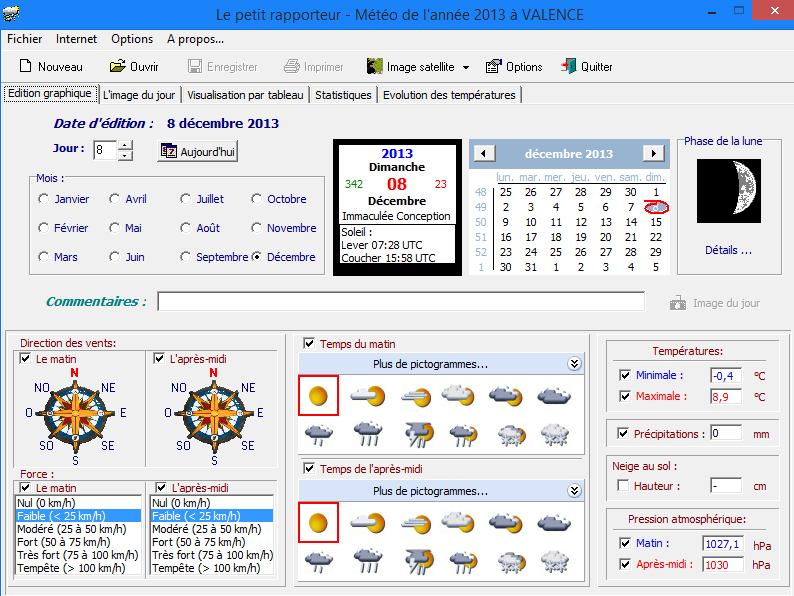Select overcast cloud morning pictogram
This screenshot has height=596, width=794.
tap(554, 395)
